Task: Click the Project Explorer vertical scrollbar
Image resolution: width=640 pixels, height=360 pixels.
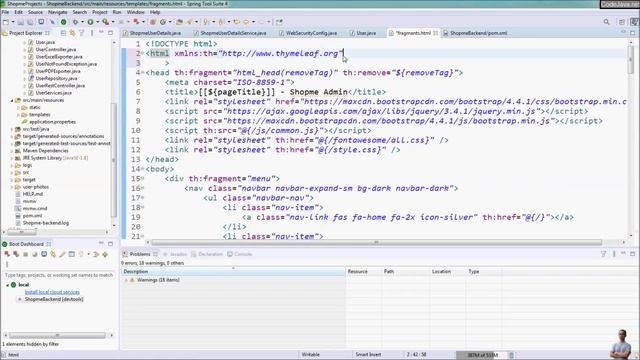Action: [114, 159]
